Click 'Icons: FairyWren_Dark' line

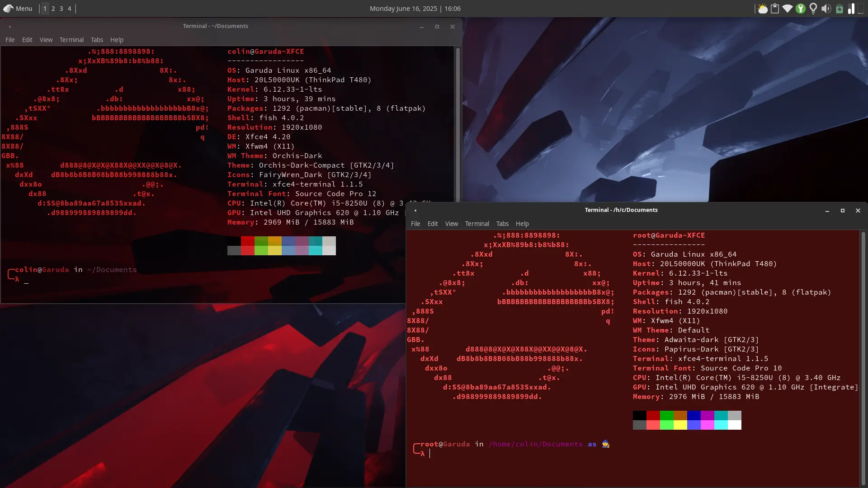tap(299, 175)
